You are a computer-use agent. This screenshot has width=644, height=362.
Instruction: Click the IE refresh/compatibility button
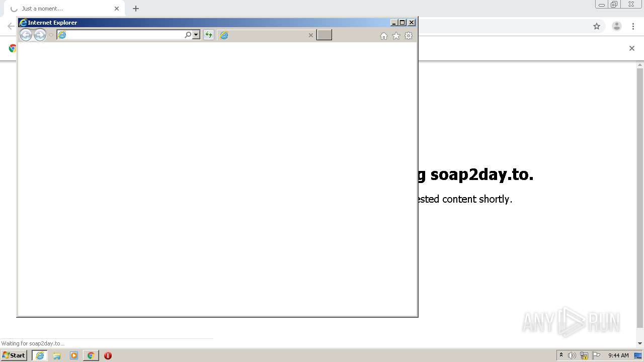click(208, 35)
